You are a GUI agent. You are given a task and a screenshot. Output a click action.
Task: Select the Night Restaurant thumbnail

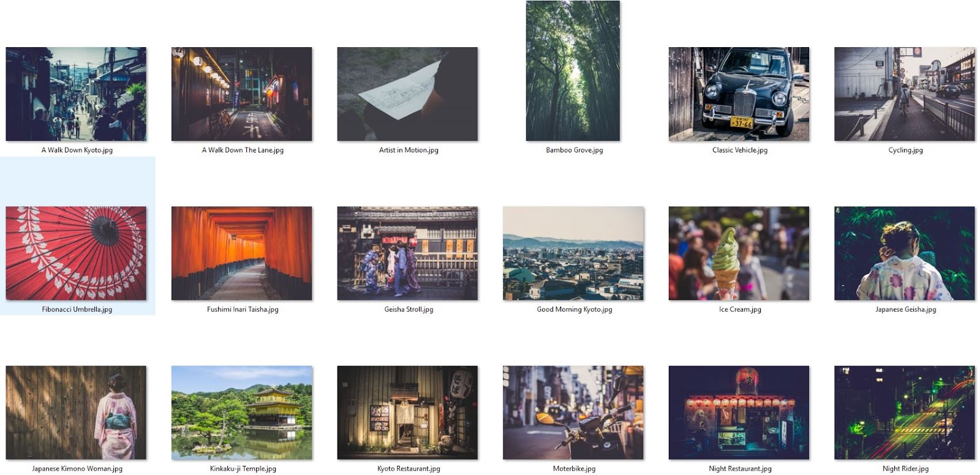(x=739, y=413)
